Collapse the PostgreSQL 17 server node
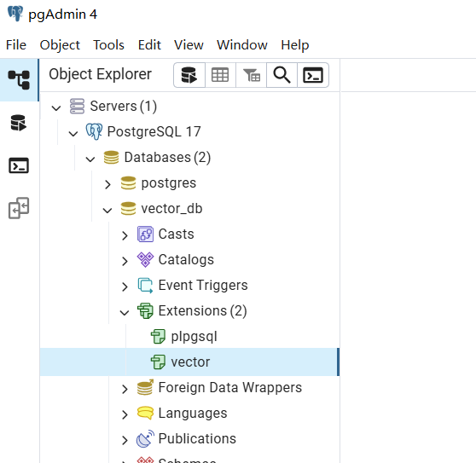The image size is (476, 463). (x=73, y=133)
